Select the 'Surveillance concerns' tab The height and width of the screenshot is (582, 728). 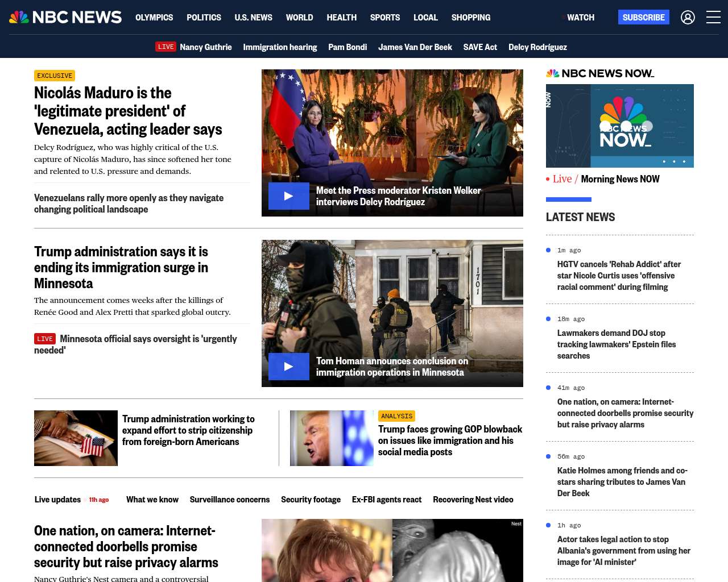tap(230, 500)
